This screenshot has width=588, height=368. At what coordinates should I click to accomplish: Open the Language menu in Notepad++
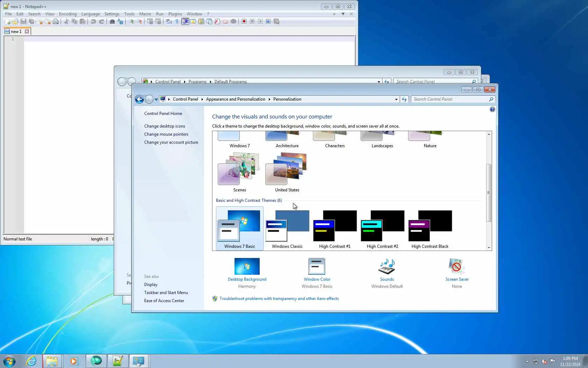[90, 14]
